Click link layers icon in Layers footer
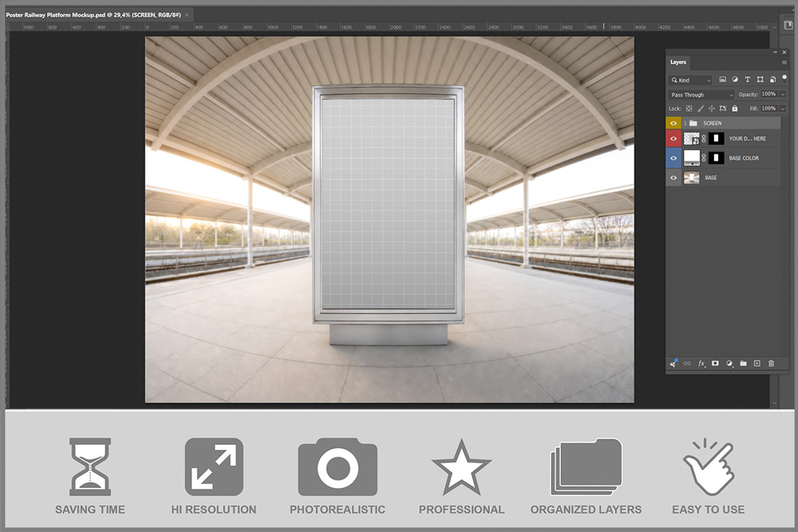Image resolution: width=798 pixels, height=532 pixels. click(x=687, y=364)
